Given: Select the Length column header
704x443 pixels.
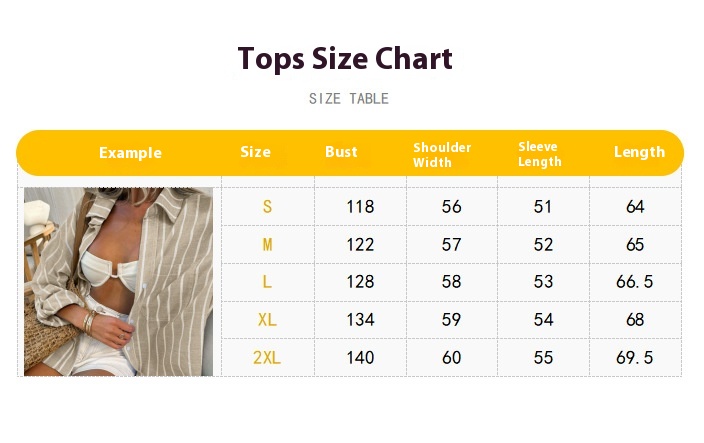Looking at the screenshot, I should (x=639, y=152).
